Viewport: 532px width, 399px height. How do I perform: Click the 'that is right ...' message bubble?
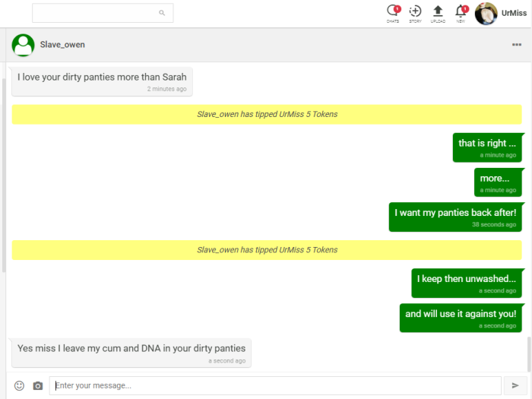click(487, 147)
